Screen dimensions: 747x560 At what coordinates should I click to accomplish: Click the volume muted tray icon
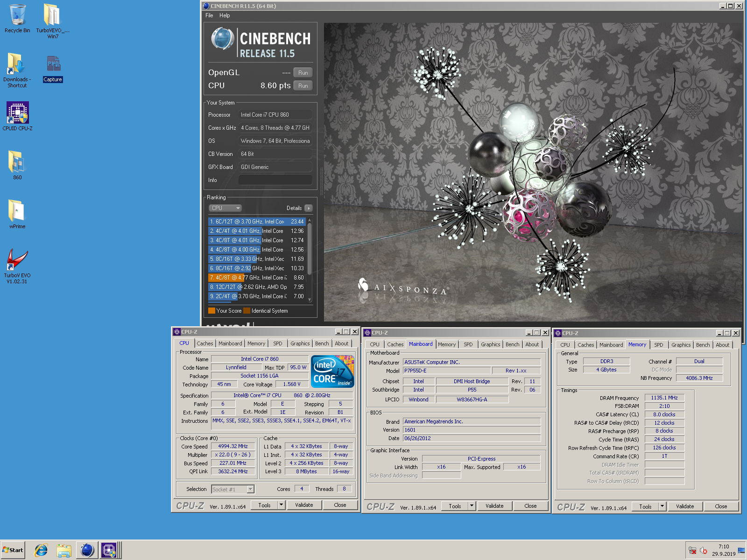pos(703,551)
